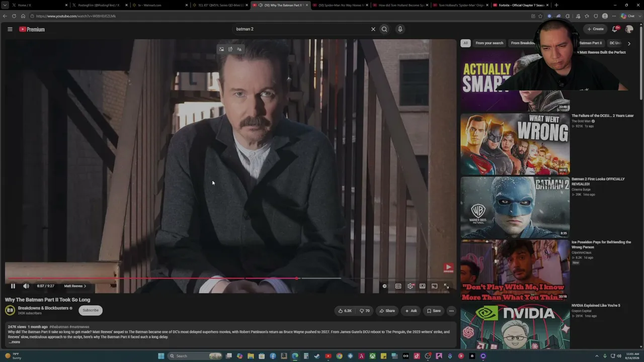Viewport: 644px width, 362px height.
Task: Toggle the autoplay switch in player
Action: point(385,286)
